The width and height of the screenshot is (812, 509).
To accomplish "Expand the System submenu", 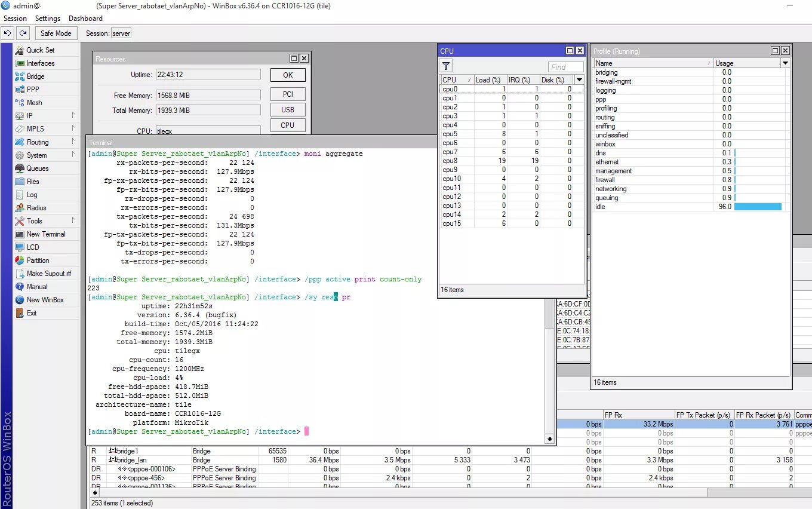I will point(47,155).
